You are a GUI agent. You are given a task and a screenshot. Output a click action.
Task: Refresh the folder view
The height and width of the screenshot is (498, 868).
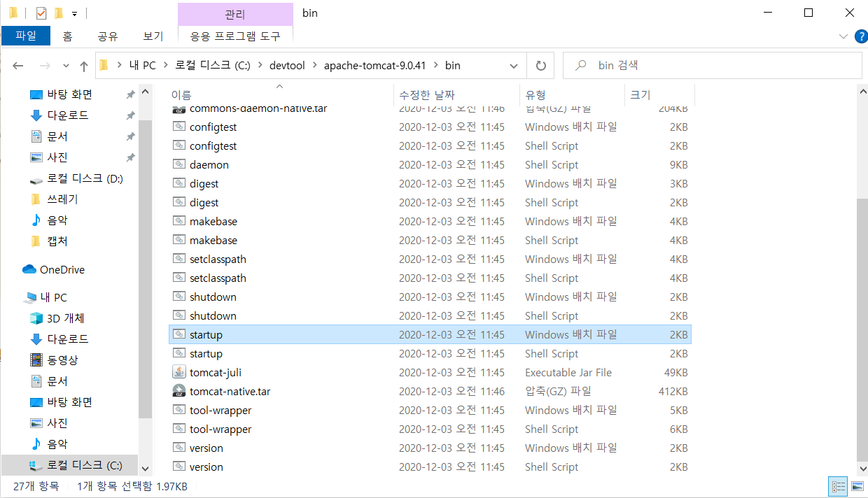(x=540, y=66)
